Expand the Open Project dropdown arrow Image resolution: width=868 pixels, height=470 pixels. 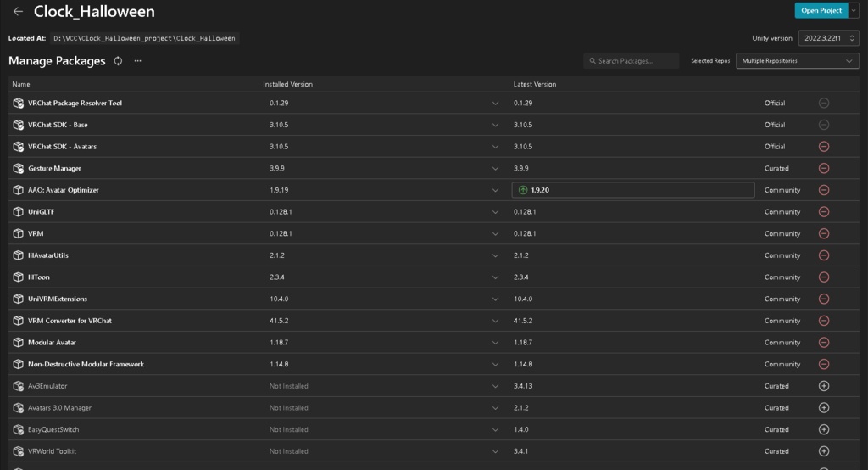(854, 10)
